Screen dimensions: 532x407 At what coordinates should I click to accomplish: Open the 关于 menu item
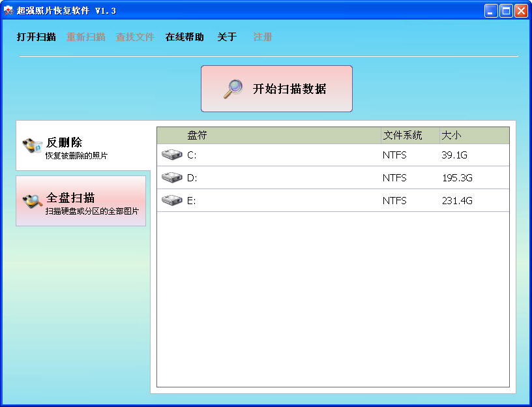[x=227, y=37]
